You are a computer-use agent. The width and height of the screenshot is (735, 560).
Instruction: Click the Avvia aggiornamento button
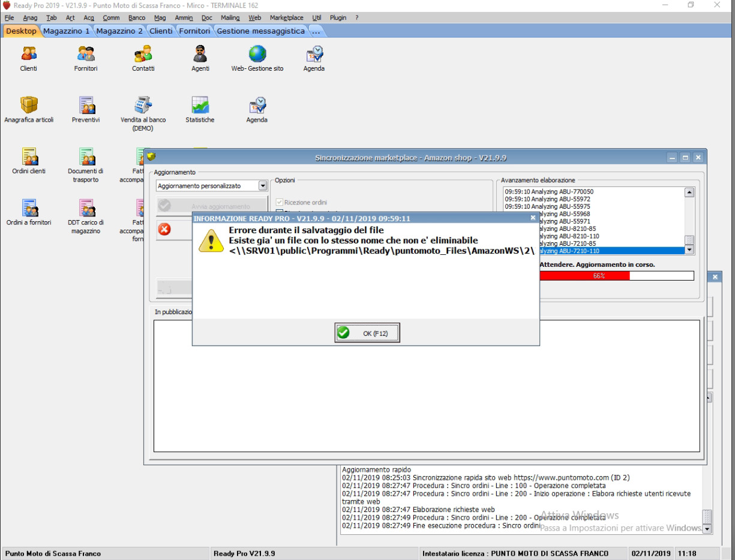(212, 206)
